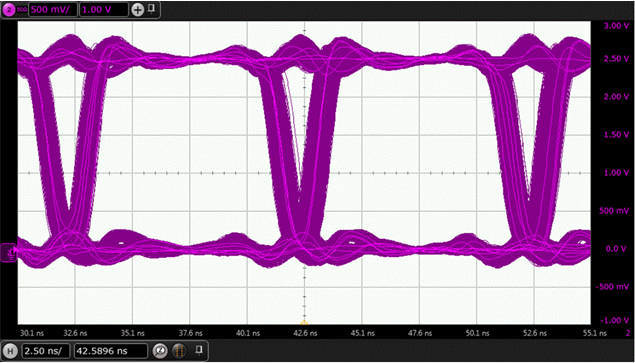This screenshot has width=635, height=363.
Task: Toggle the channel 2 button
Action: click(x=9, y=10)
